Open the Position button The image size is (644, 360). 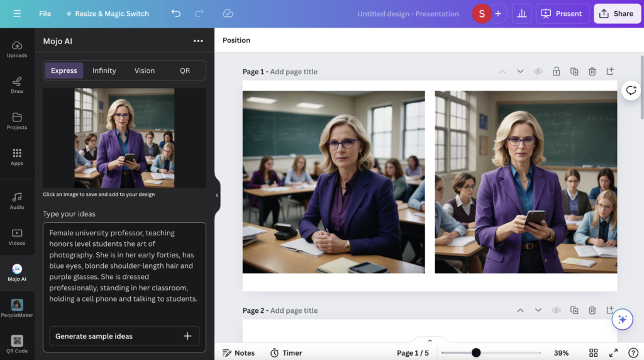(x=236, y=40)
